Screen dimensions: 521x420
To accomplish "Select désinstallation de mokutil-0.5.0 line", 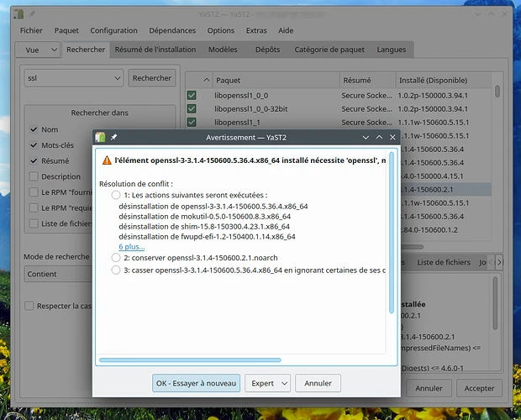I will click(204, 217).
